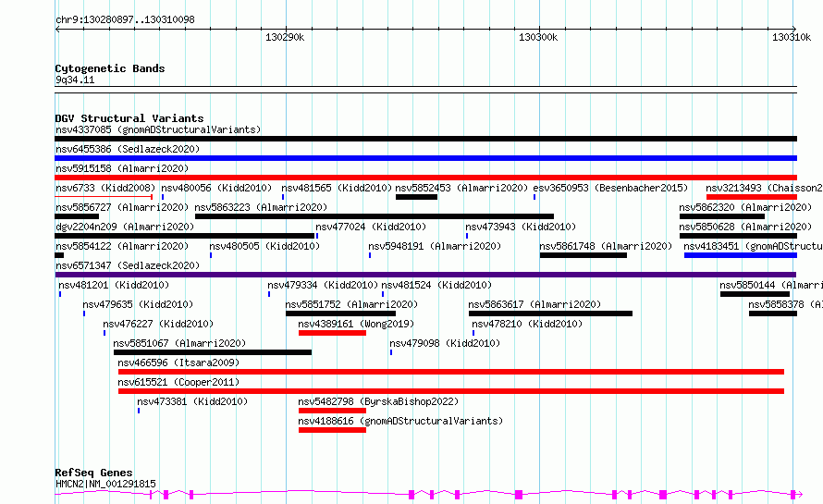Select the red bar under nsv4389161
Viewport: 823px width, 504px height.
point(332,333)
